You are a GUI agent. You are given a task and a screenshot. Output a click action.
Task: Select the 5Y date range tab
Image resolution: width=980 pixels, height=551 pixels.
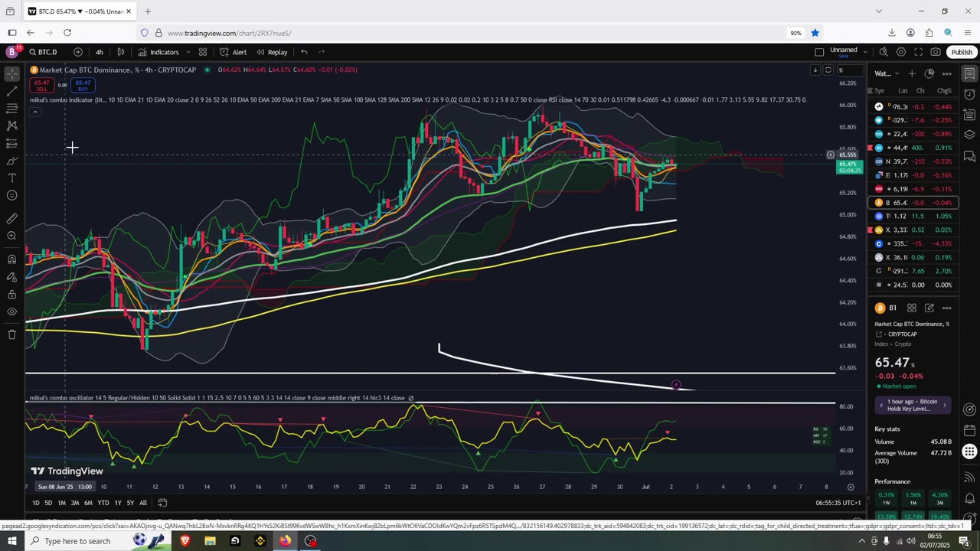pos(130,503)
